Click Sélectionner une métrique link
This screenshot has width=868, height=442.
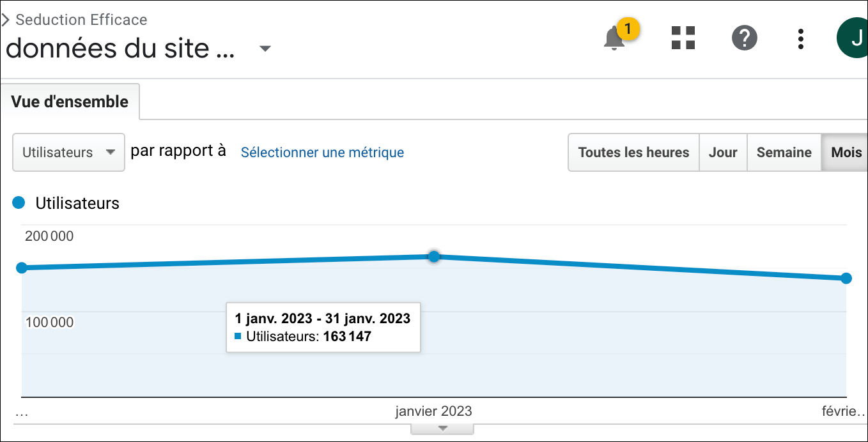[x=322, y=152]
